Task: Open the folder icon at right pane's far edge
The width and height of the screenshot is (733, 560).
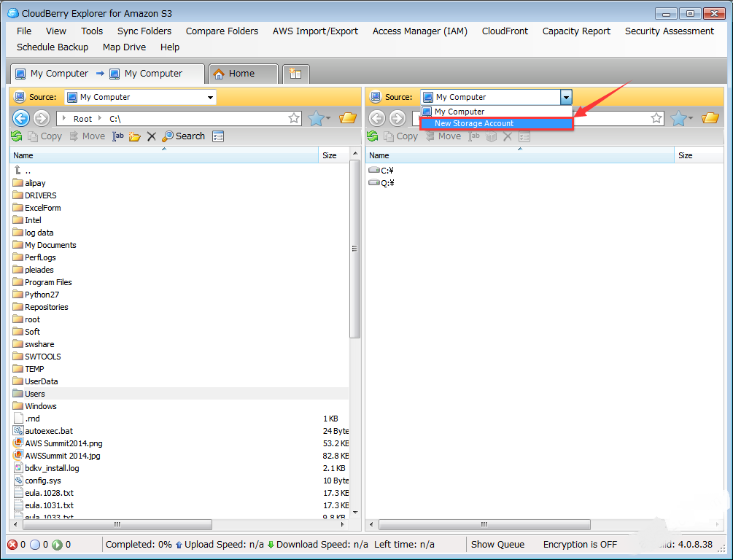Action: (x=710, y=118)
